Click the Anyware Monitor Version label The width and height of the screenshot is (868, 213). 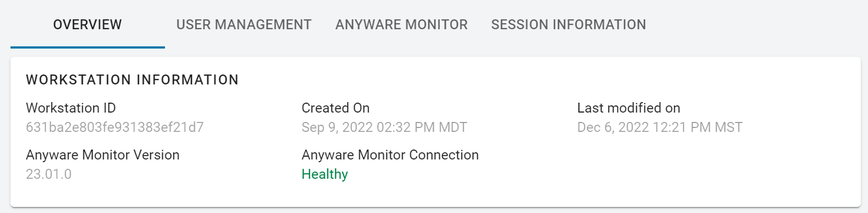pyautogui.click(x=103, y=155)
